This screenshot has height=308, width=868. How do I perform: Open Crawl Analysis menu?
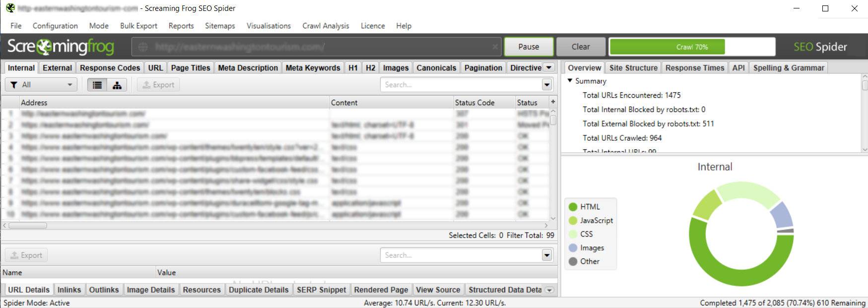326,26
